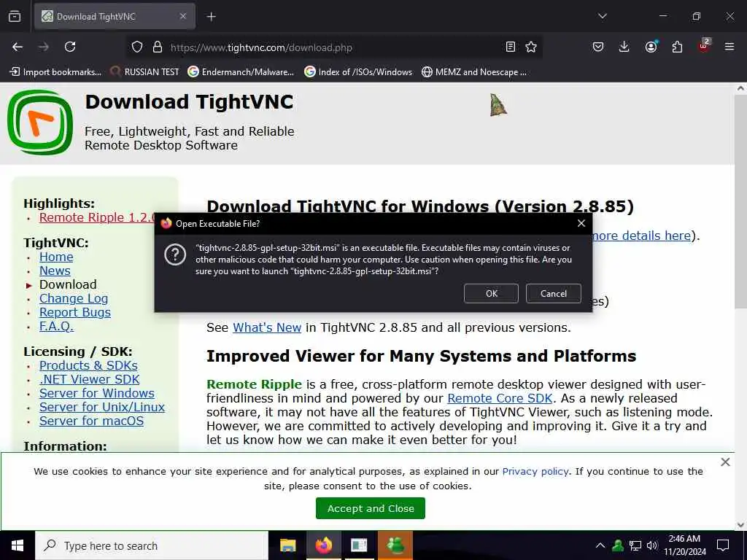Open the .NET Viewer SDK link

89,379
